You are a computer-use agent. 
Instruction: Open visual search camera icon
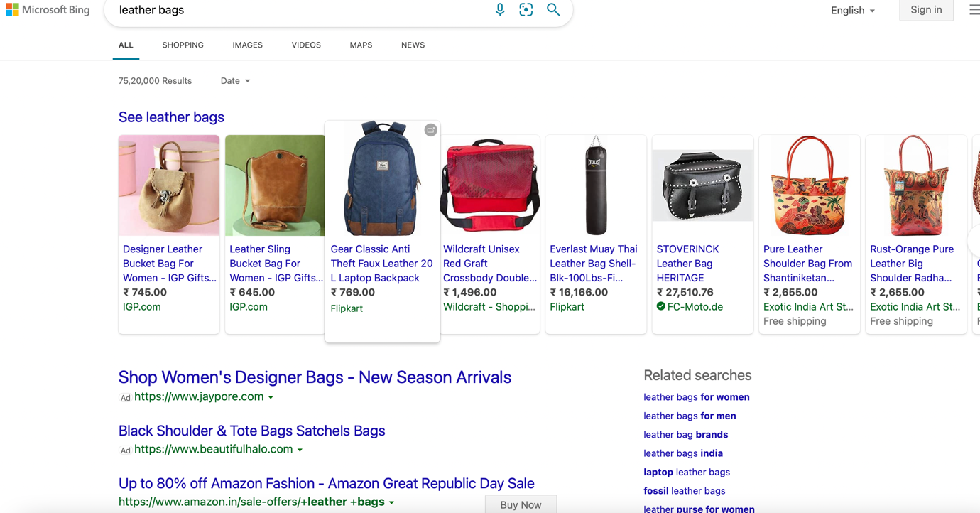(x=526, y=10)
